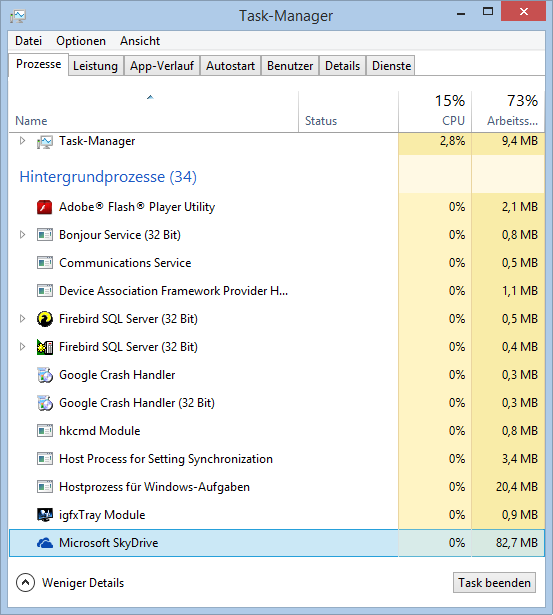Expand the Task-Manager process row

[22, 141]
